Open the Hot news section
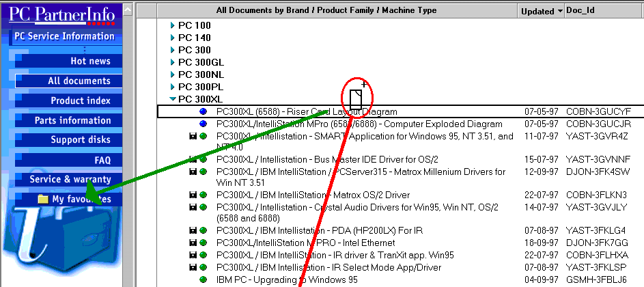 pos(90,61)
